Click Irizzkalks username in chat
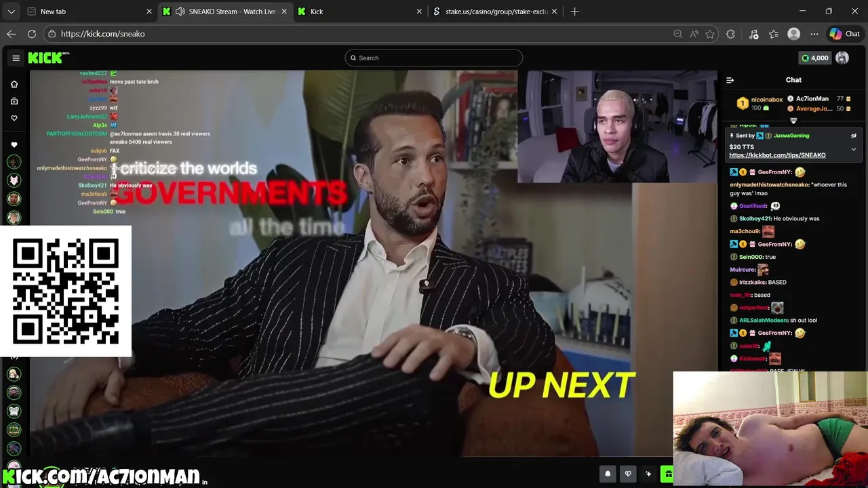The image size is (868, 488). 752,282
